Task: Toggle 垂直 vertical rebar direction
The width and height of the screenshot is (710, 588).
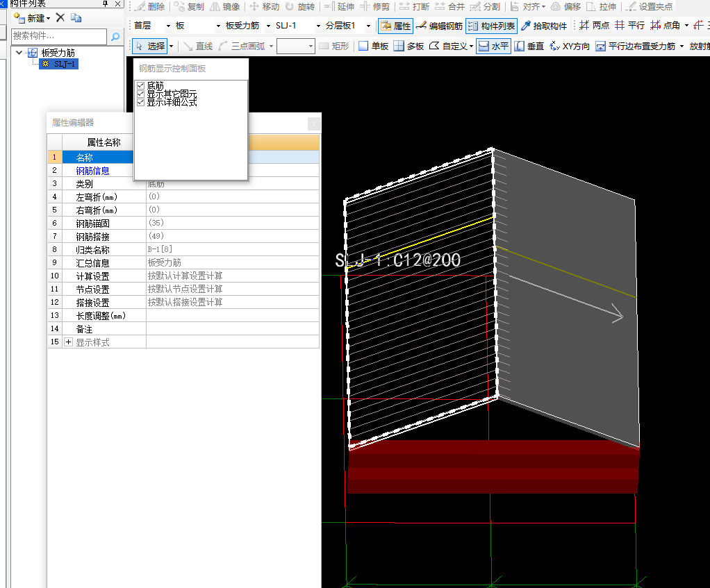Action: coord(529,46)
